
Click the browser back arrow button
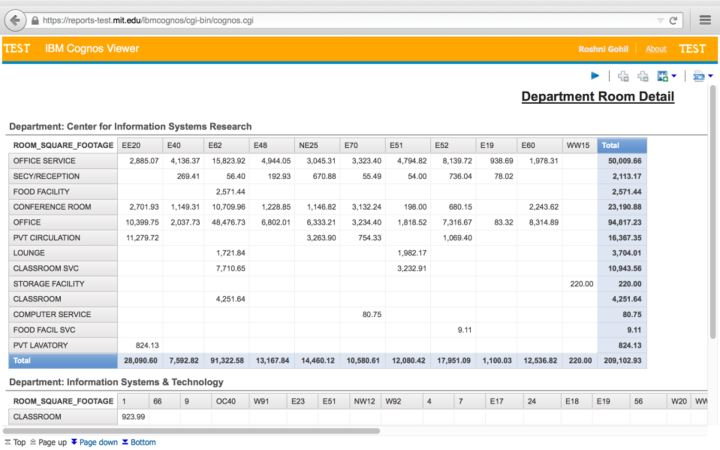tap(15, 20)
